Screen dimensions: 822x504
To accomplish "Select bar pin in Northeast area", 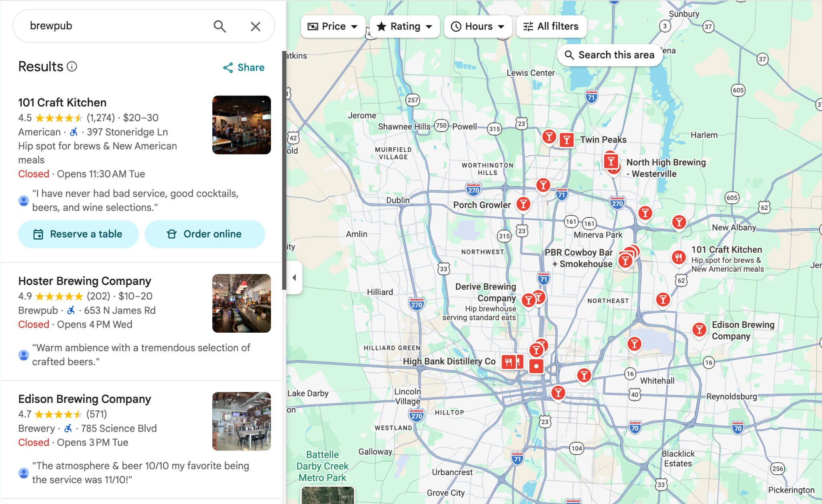I will [663, 299].
